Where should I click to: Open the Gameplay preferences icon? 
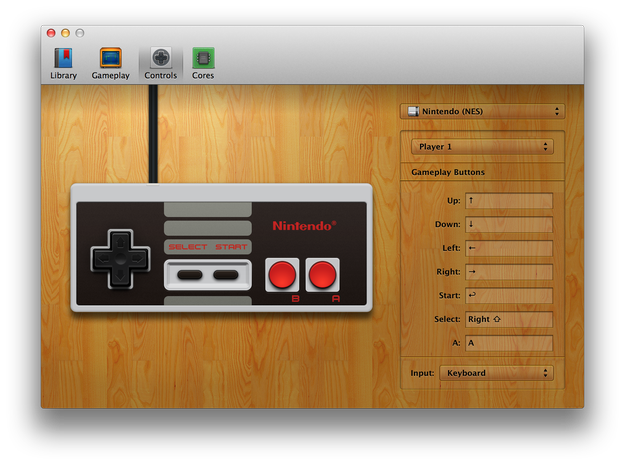110,59
